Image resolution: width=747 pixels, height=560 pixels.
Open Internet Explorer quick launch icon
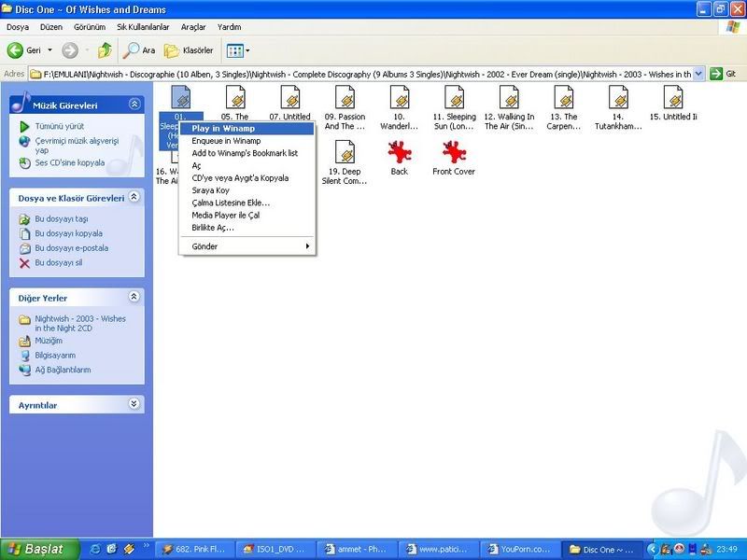(x=95, y=549)
